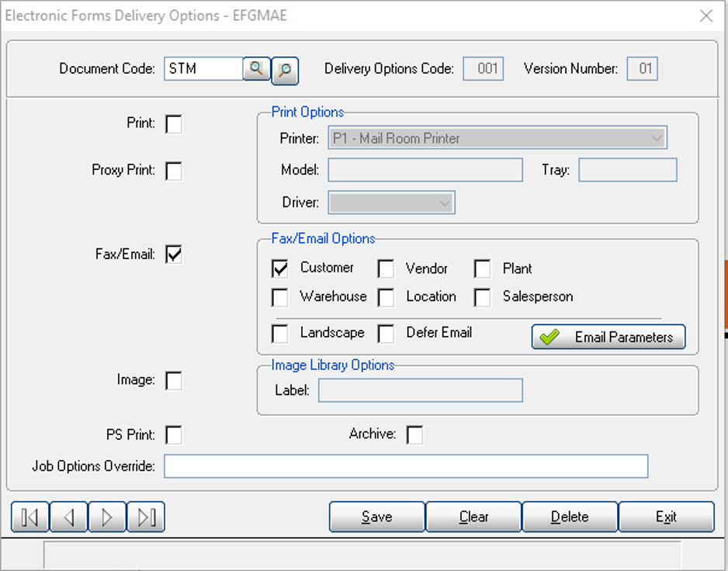Open the Driver dropdown list
Screen dimensions: 728x571
coord(391,202)
